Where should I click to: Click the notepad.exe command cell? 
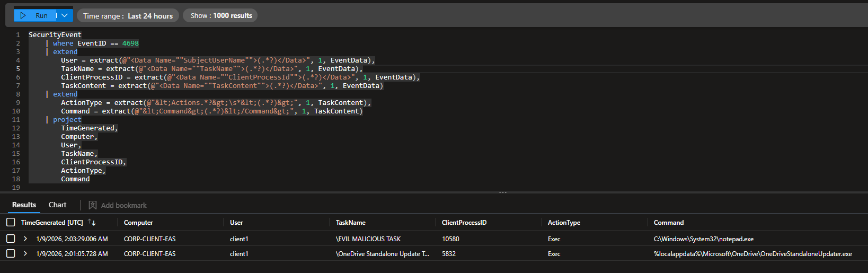tap(703, 239)
